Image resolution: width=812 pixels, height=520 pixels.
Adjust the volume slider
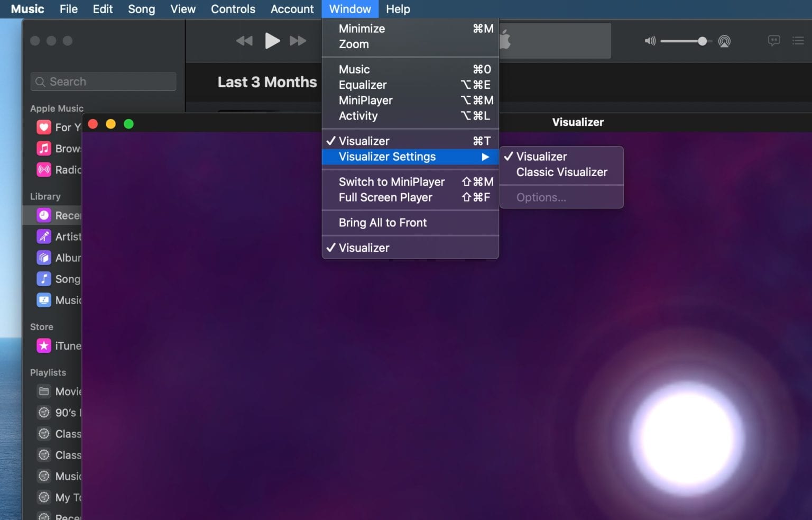[702, 41]
